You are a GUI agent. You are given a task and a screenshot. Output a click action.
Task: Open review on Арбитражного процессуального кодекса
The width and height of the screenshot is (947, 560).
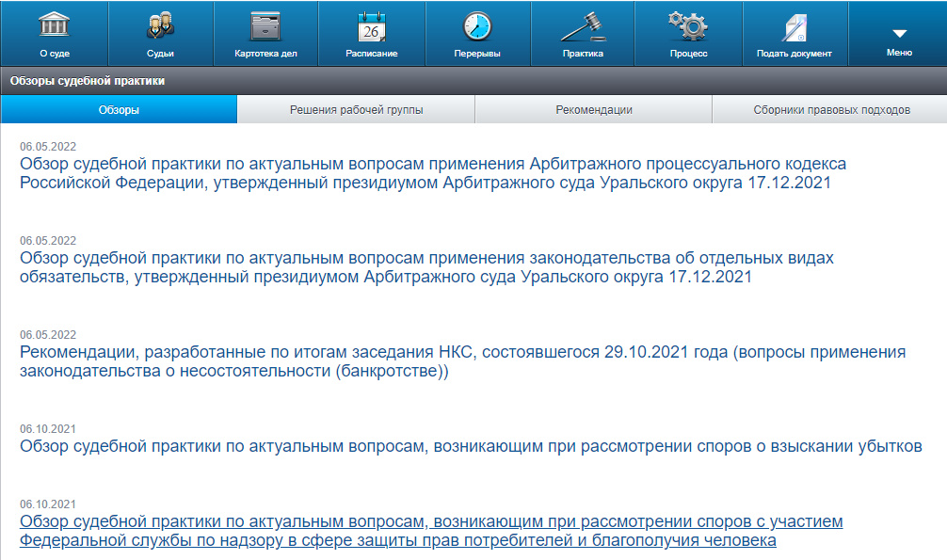[432, 173]
